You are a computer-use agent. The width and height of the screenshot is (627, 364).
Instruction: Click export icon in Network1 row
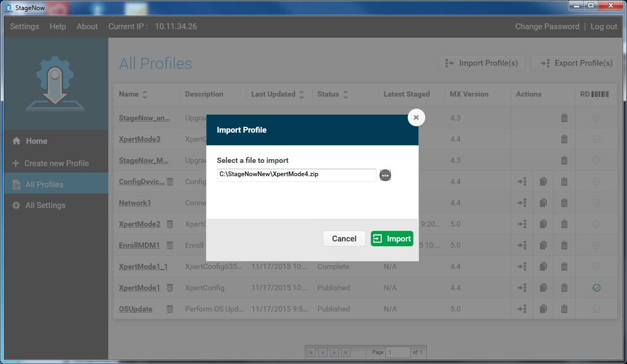[x=522, y=203]
